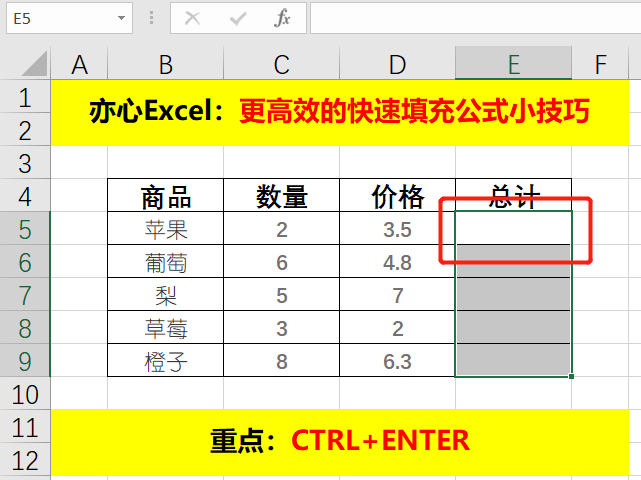Click price cell '6.3'
Viewport: 641px width, 480px height.
pos(397,361)
